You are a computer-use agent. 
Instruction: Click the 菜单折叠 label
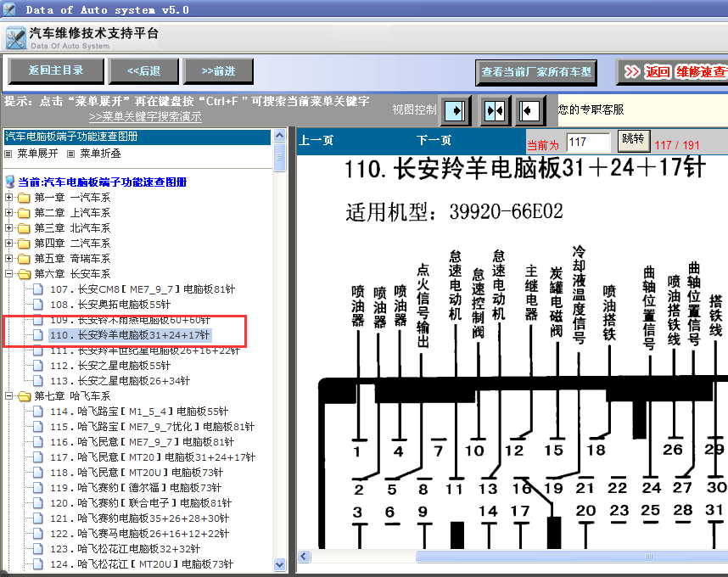point(100,154)
